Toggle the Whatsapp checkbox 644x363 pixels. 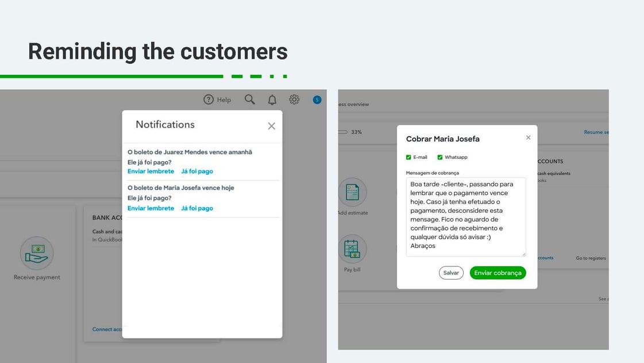[x=440, y=158]
